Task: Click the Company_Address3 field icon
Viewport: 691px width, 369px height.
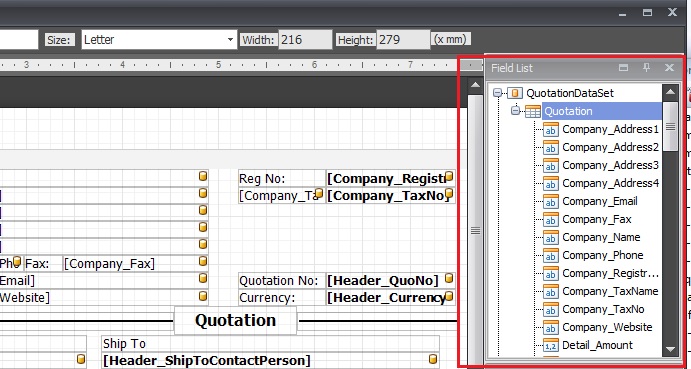Action: pyautogui.click(x=550, y=166)
